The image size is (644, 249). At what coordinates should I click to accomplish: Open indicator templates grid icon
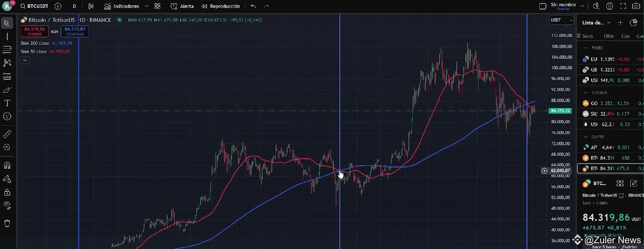[x=157, y=6]
